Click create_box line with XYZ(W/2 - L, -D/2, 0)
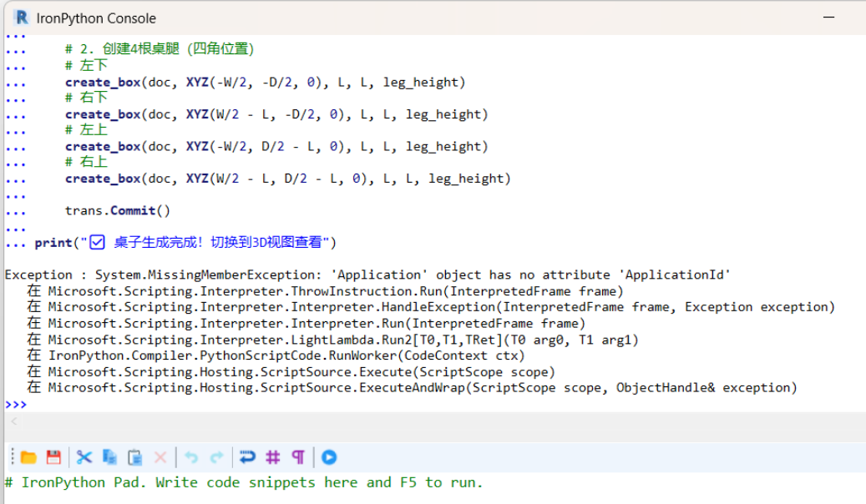 tap(276, 114)
